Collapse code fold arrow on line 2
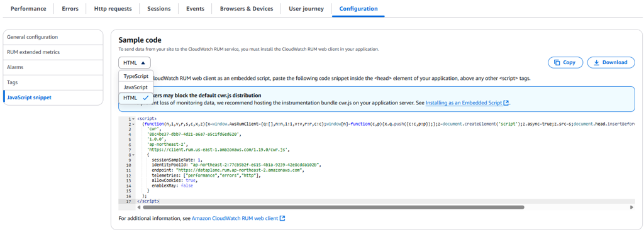This screenshot has height=232, width=644. 133,124
